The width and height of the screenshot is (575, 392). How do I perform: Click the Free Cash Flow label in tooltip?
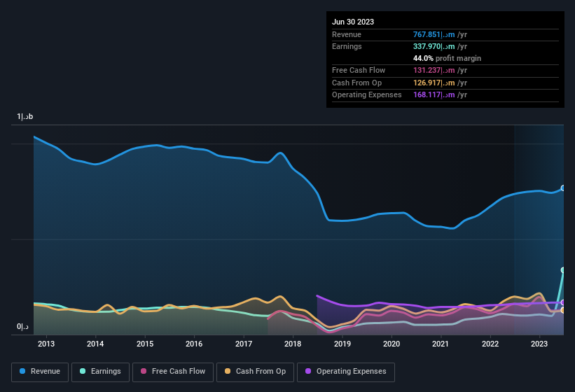[359, 70]
